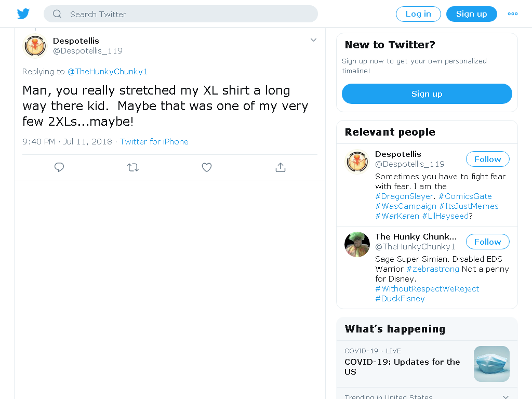The width and height of the screenshot is (532, 399).
Task: Click Sign up in the top bar
Action: (x=472, y=14)
